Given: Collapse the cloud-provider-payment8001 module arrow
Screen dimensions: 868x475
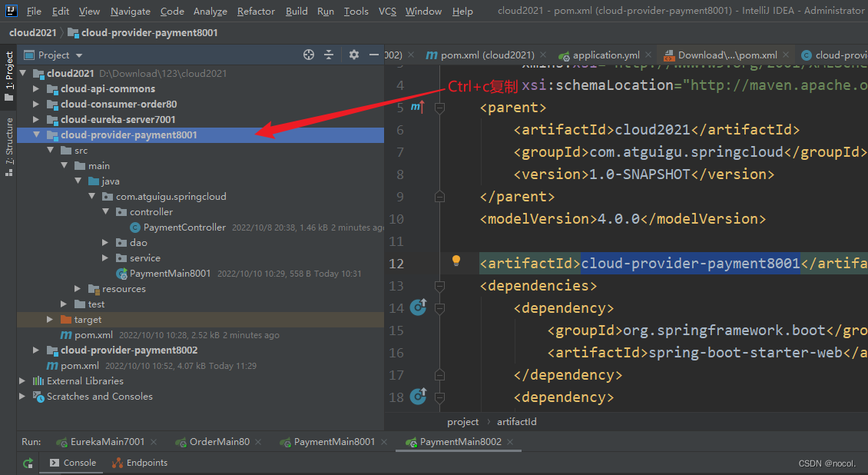Looking at the screenshot, I should pos(37,135).
